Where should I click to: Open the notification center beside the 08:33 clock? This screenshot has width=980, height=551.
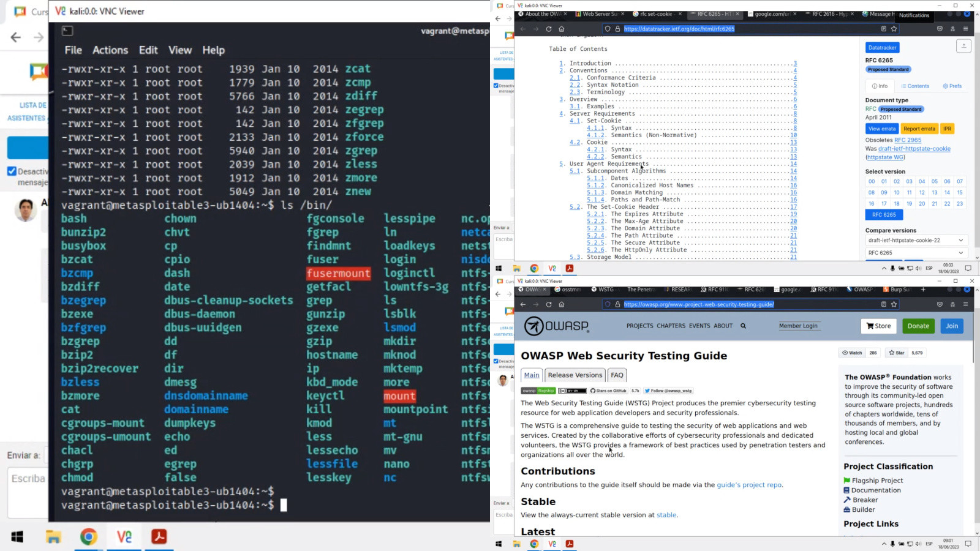(x=968, y=268)
